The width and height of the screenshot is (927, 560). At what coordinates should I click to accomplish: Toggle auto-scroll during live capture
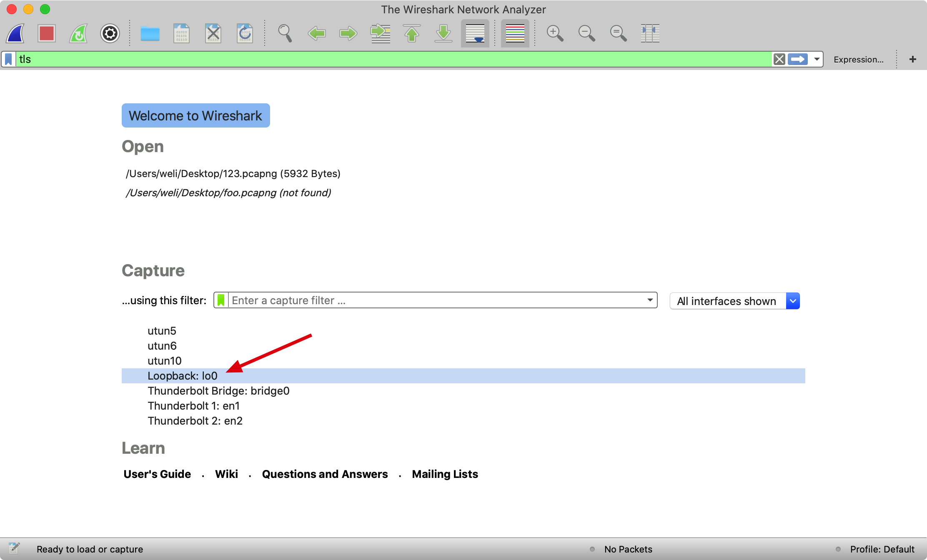point(475,33)
